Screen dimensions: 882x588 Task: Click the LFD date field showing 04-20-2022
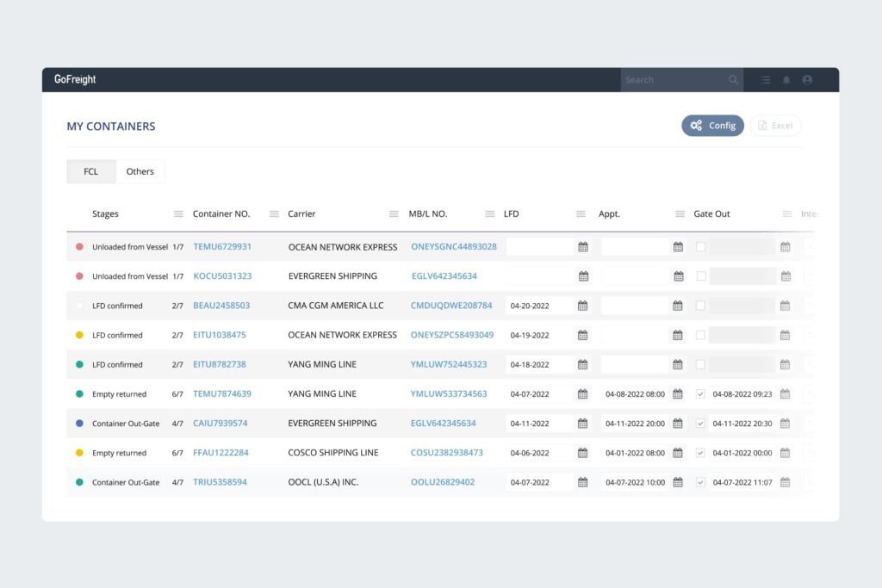click(x=539, y=306)
